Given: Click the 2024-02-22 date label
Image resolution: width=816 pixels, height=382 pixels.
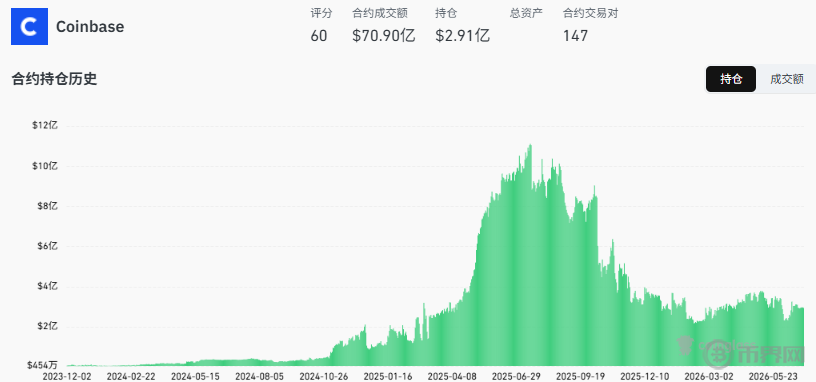Looking at the screenshot, I should pyautogui.click(x=131, y=376).
